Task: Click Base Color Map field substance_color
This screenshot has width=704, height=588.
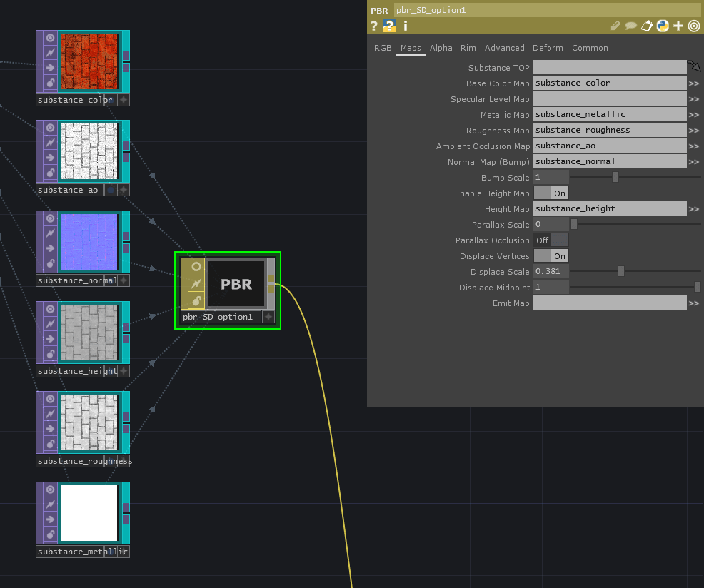Action: pos(610,83)
